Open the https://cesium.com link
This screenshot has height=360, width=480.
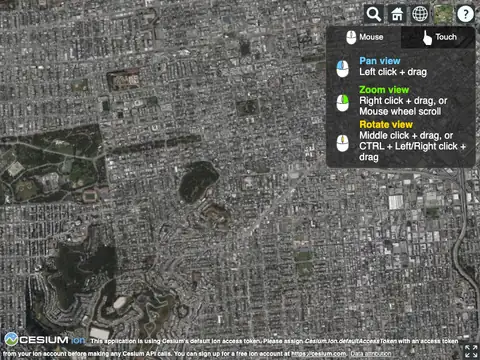319,354
